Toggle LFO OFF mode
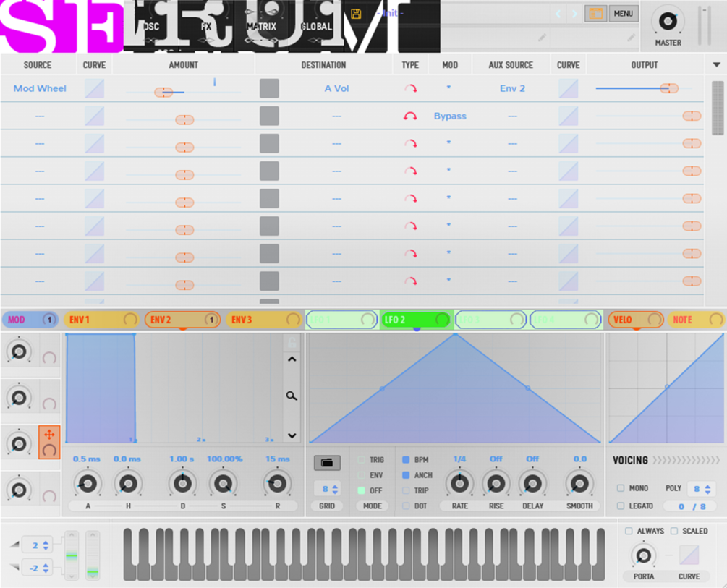This screenshot has height=588, width=727. [361, 490]
